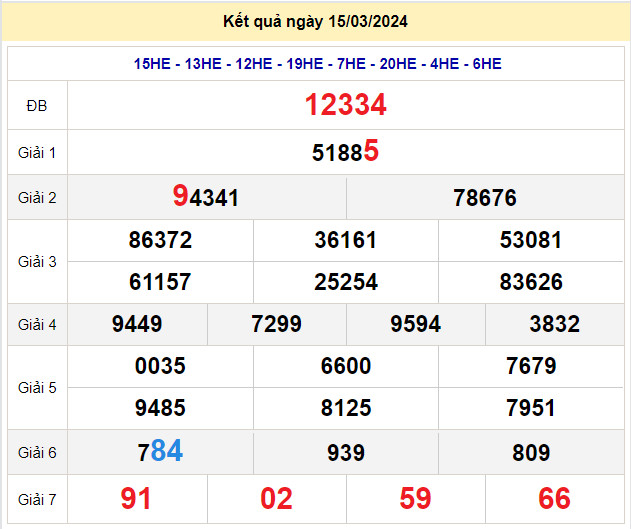The height and width of the screenshot is (529, 631).
Task: Select seventh prize number 66
Action: coord(555,499)
